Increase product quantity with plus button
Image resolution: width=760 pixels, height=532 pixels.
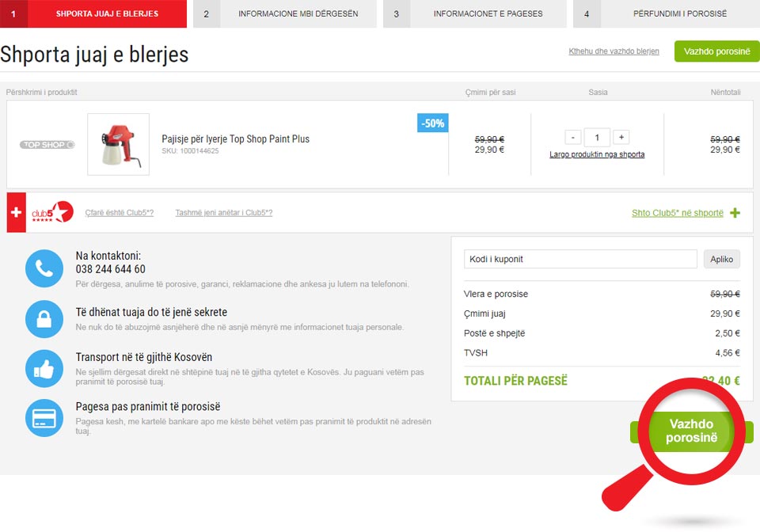[x=621, y=137]
